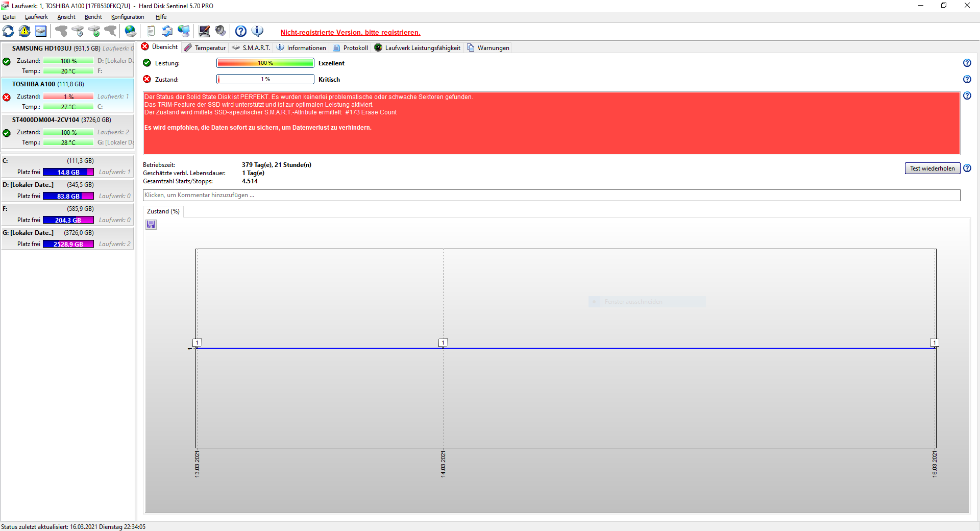
Task: Click the first grey disk test toolbar icon
Action: [61, 31]
